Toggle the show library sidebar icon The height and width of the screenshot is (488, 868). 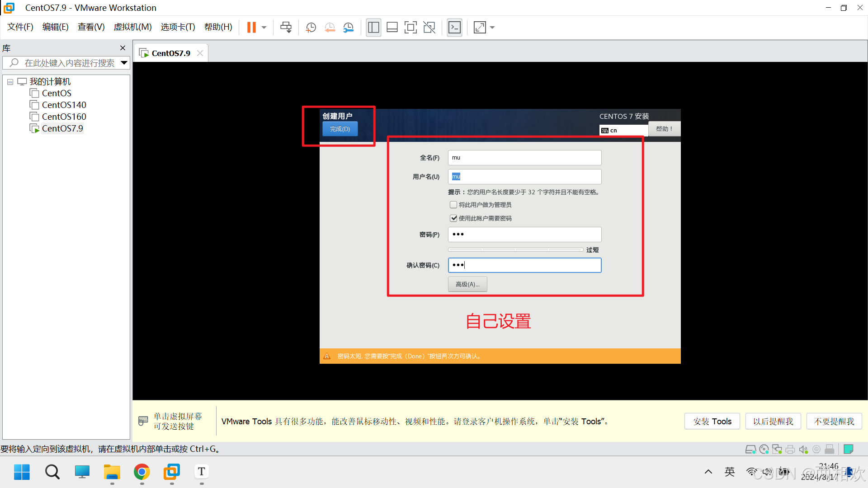373,28
